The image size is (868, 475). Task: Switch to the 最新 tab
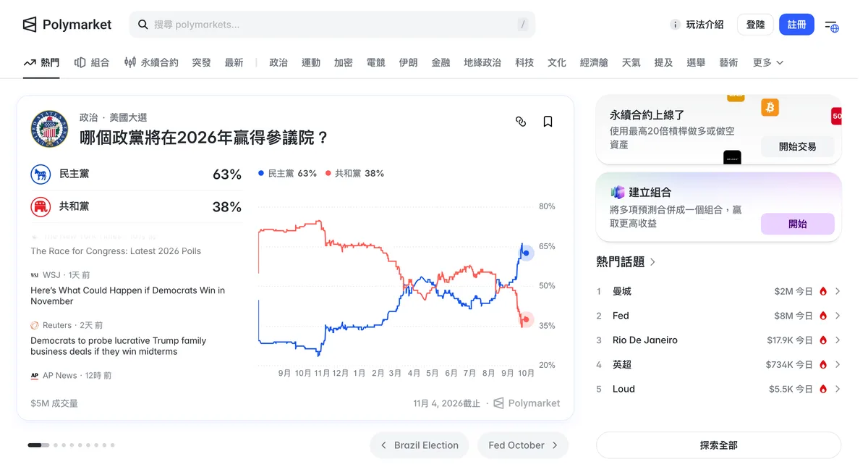(234, 63)
